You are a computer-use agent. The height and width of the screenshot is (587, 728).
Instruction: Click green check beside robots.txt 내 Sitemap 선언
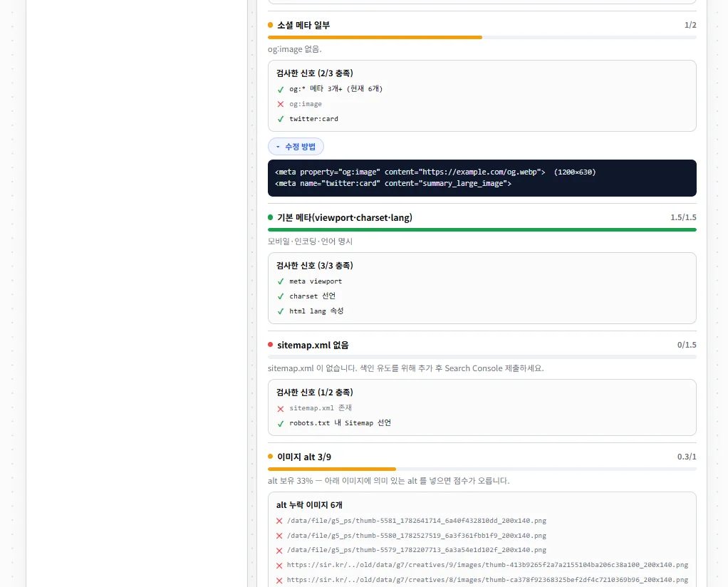[x=281, y=424]
